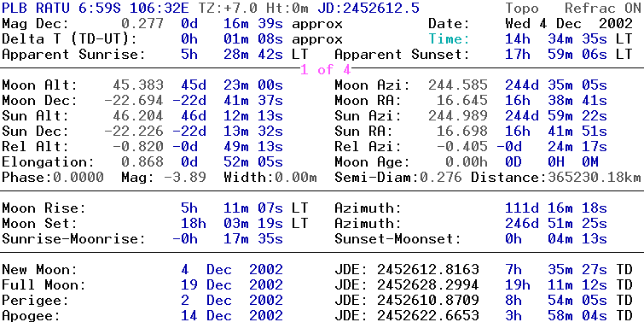
Task: Click Full Moon time 19h 11m 12s TD
Action: (569, 285)
